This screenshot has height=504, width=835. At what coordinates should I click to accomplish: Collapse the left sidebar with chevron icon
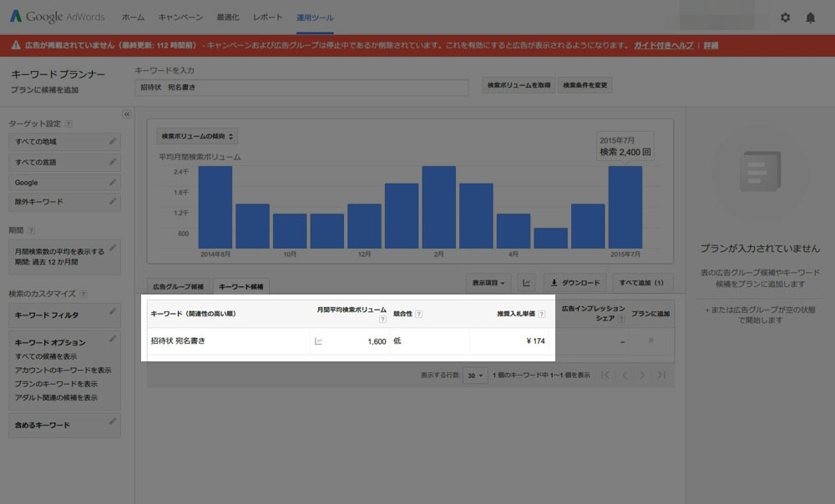click(126, 113)
